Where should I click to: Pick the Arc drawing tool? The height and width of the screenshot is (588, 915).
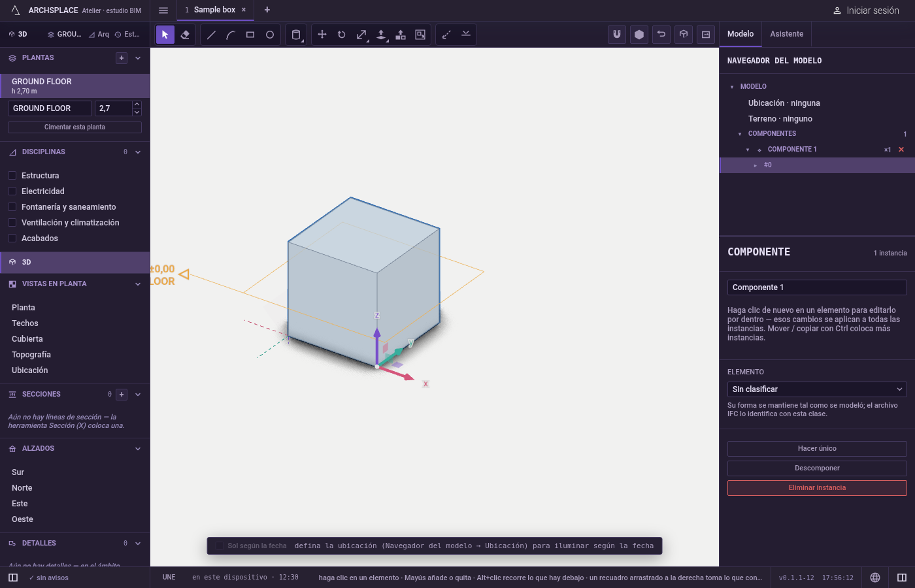[x=231, y=35]
